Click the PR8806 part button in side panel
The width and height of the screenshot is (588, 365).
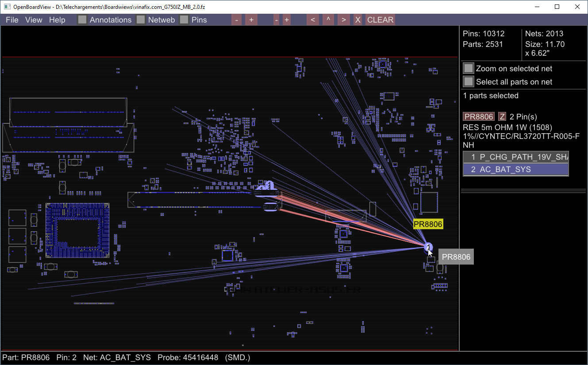point(478,117)
